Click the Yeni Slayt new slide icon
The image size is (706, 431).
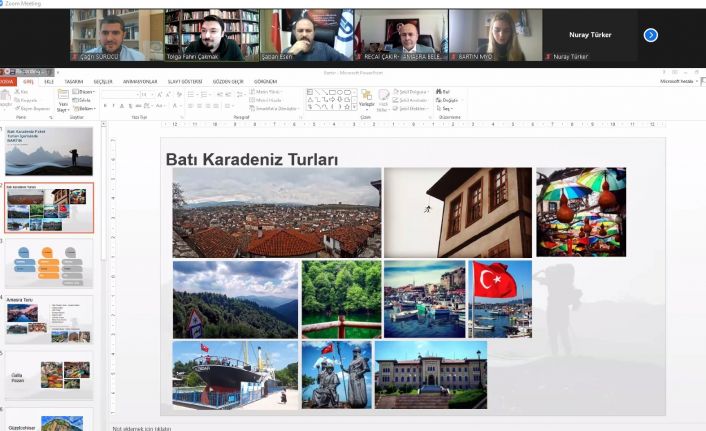(x=63, y=94)
